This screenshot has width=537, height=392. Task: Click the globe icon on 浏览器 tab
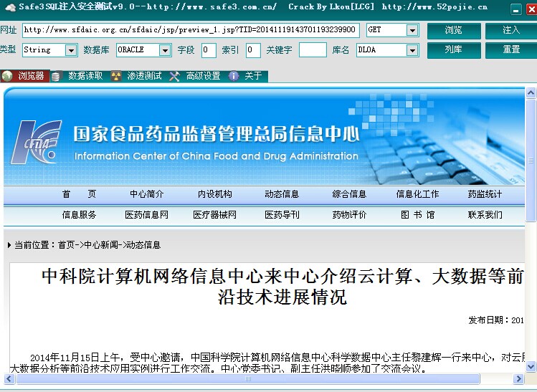coord(7,76)
